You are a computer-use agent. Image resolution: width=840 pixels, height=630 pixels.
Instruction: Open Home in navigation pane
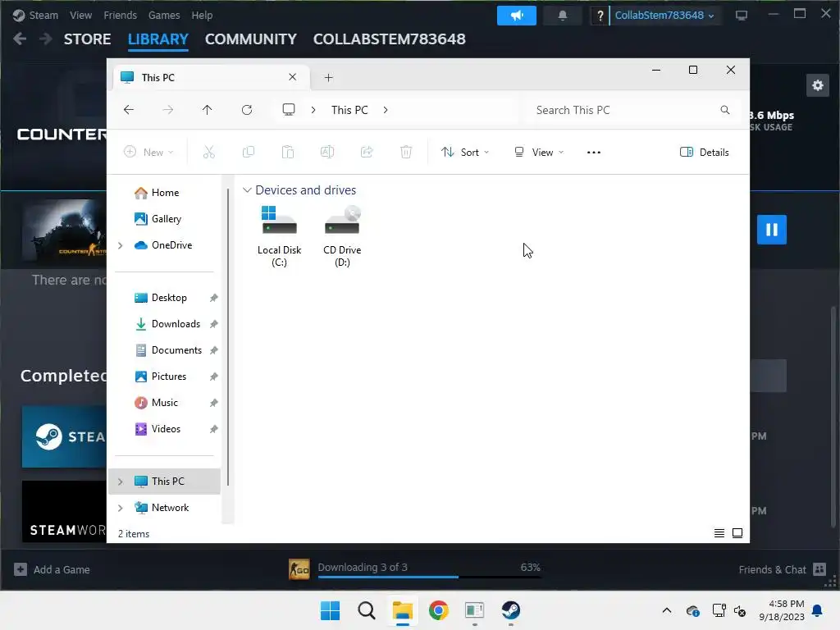pos(164,193)
